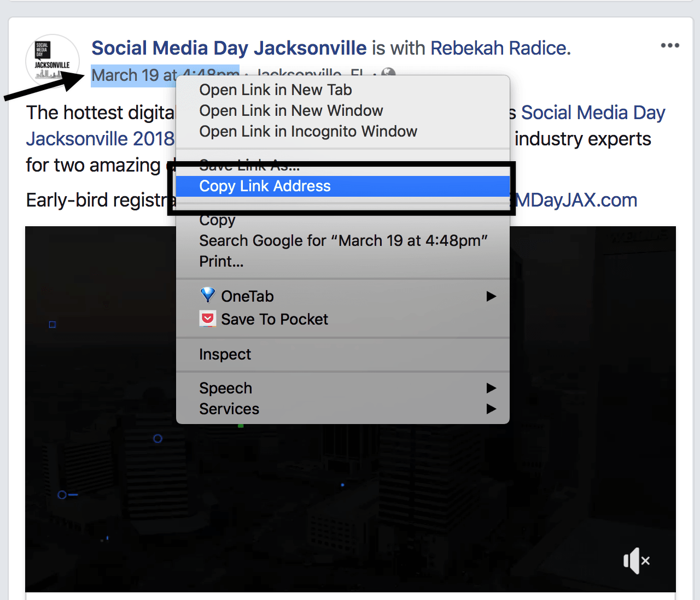Select Inspect from the context menu
This screenshot has width=700, height=600.
pos(225,354)
